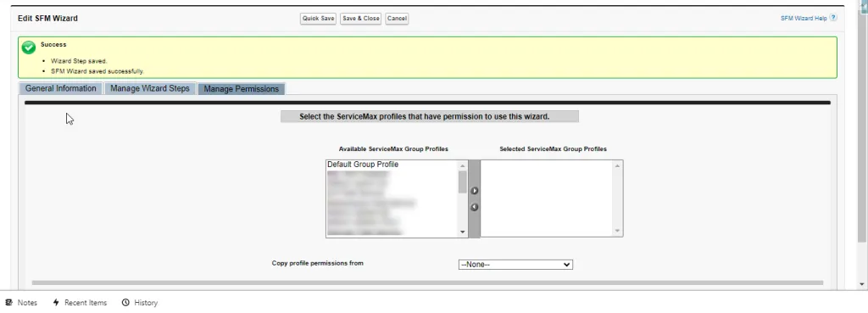The height and width of the screenshot is (313, 868).
Task: Click the page scrollbar down arrow
Action: [862, 284]
